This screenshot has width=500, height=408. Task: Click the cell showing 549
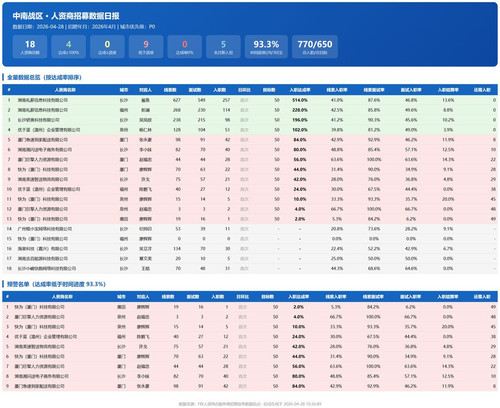[201, 100]
